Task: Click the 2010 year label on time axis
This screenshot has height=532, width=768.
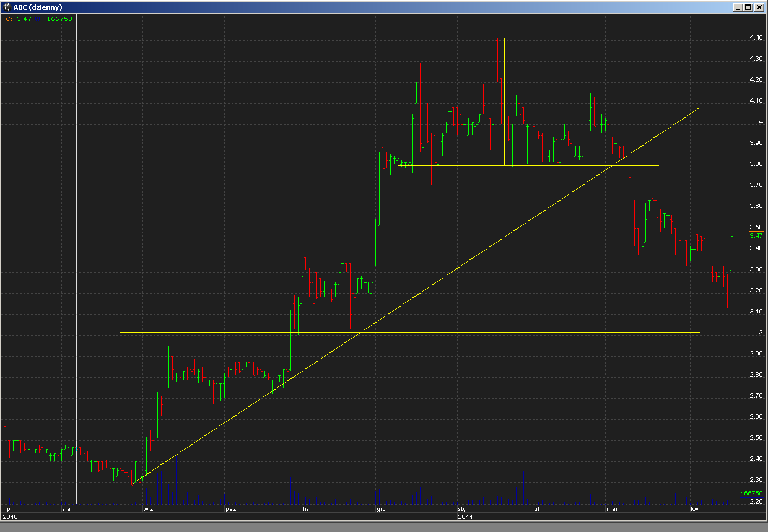Action: coord(9,516)
